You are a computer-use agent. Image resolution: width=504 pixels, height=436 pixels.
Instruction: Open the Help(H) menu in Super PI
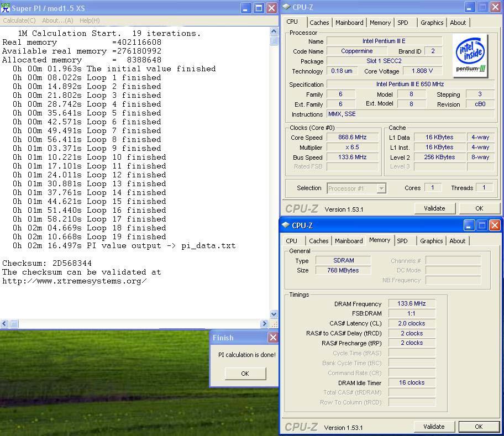click(x=90, y=20)
